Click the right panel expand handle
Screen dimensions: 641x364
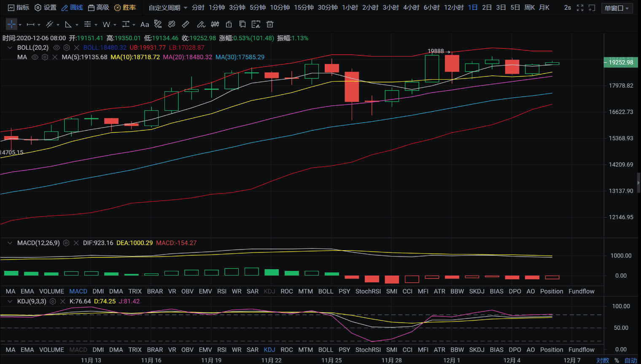tap(638, 182)
